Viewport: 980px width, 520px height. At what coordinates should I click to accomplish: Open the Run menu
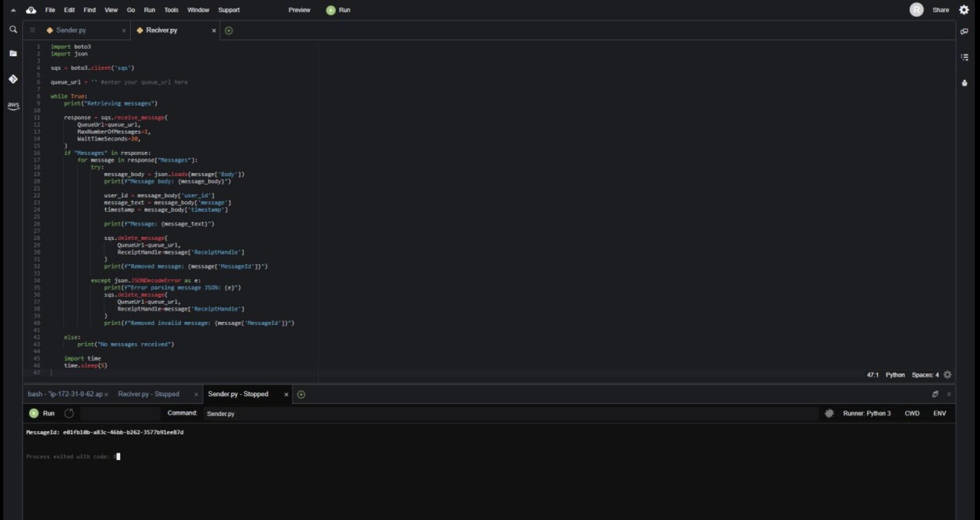tap(149, 10)
